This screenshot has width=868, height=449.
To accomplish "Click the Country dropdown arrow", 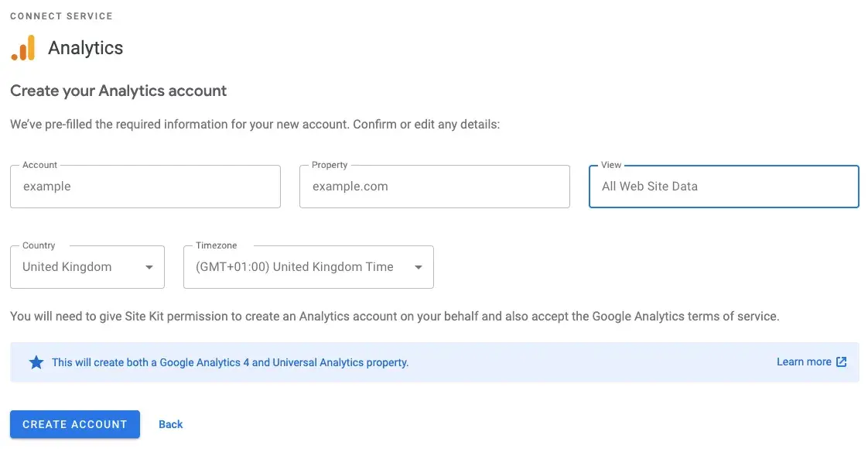I will coord(149,267).
